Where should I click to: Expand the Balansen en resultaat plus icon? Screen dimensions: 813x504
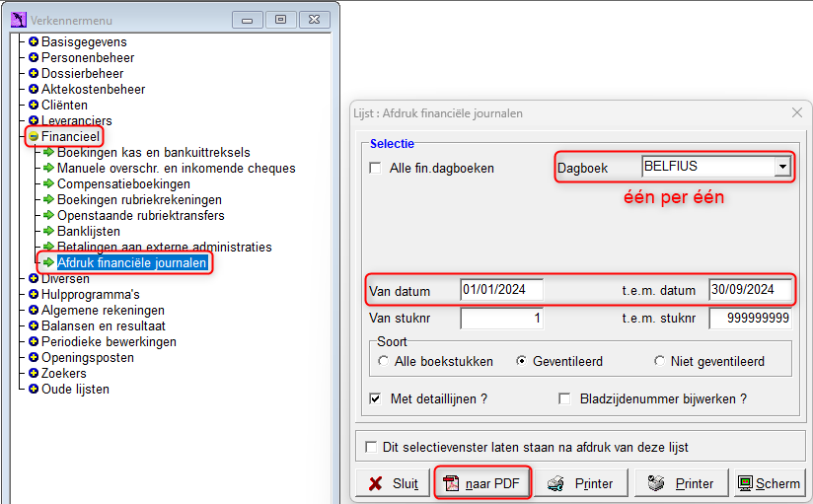coord(34,325)
